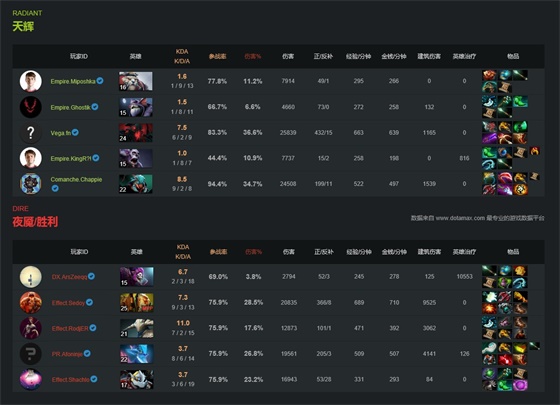The width and height of the screenshot is (560, 405).
Task: Select the level 22 hero portrait for Comanche.Chappie
Action: (136, 184)
